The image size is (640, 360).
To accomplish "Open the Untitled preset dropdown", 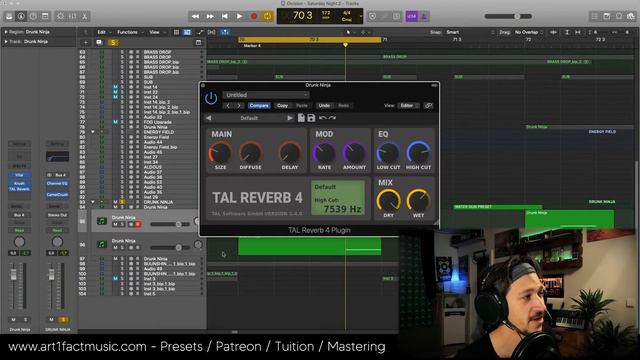I will [266, 95].
